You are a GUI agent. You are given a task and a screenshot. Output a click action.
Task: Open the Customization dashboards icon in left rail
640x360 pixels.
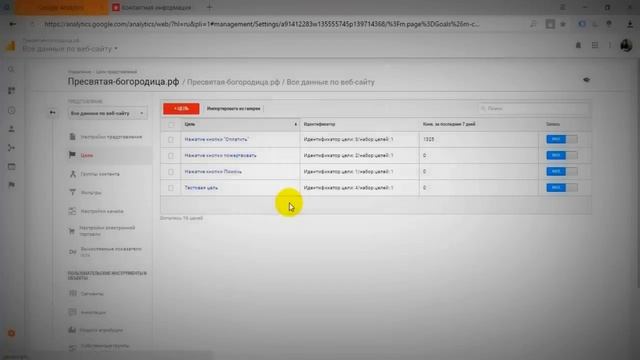[x=11, y=91]
